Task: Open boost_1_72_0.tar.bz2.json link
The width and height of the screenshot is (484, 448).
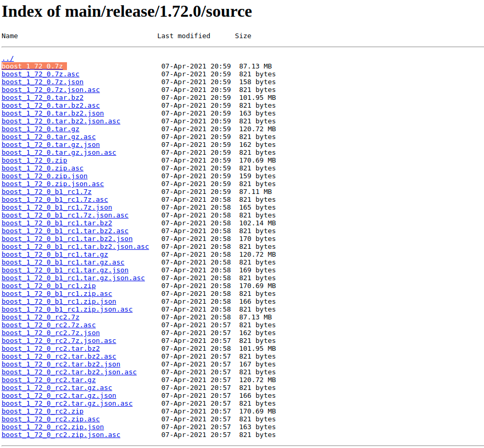Action: pos(53,113)
